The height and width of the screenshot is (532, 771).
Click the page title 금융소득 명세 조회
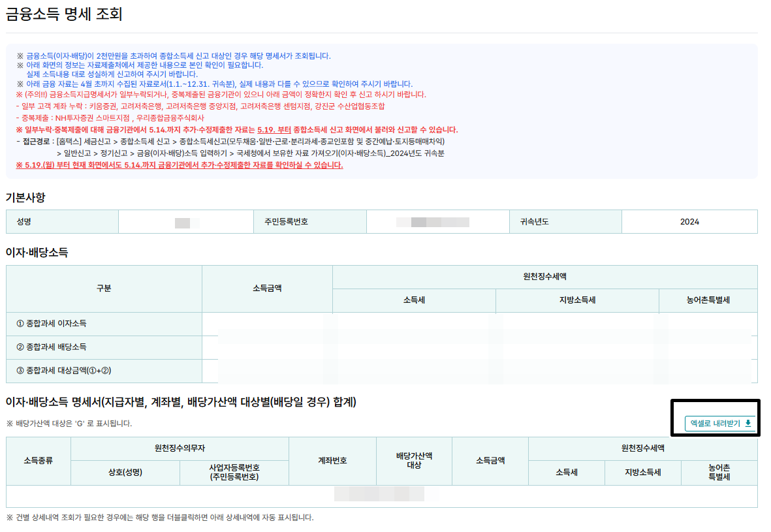click(64, 14)
